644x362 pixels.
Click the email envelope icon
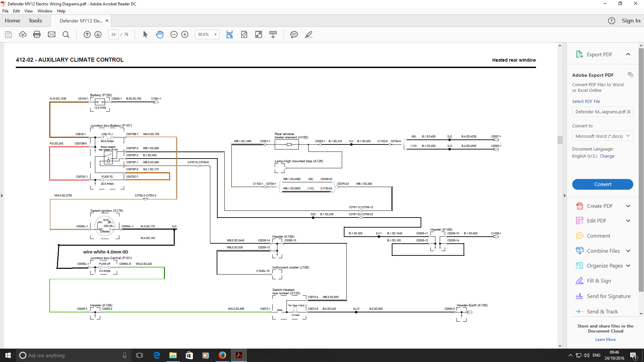point(52,35)
